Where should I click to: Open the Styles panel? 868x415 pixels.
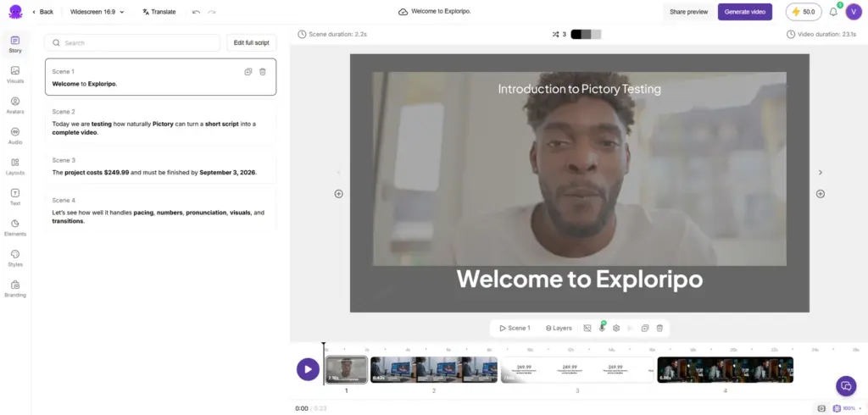[x=15, y=258]
